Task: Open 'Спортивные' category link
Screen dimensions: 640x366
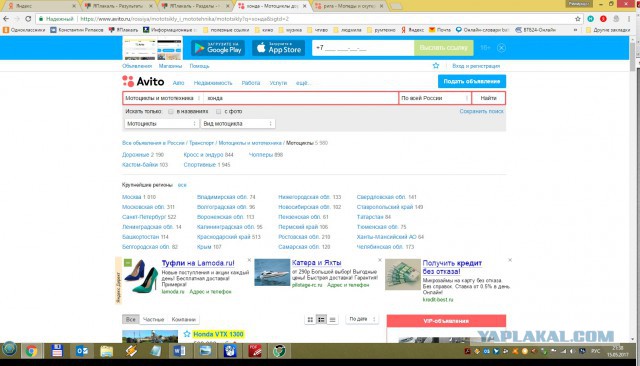Action: click(200, 165)
